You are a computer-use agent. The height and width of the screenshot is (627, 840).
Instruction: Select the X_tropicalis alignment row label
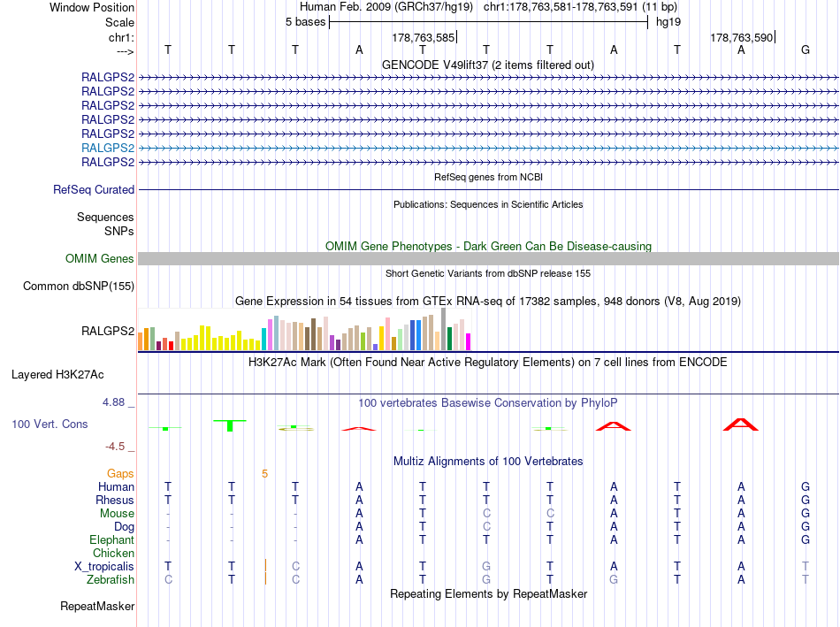pos(104,567)
